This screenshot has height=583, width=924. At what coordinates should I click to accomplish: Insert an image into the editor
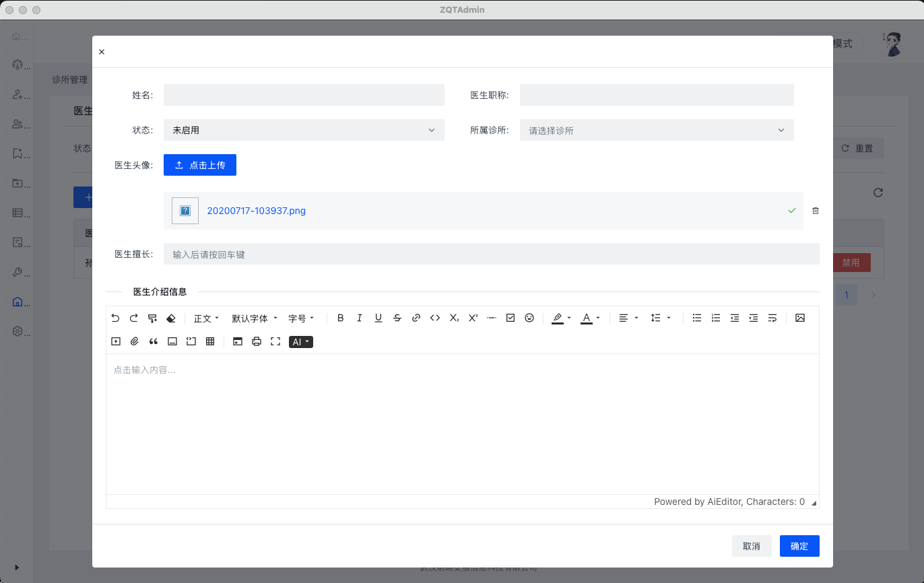pos(800,318)
